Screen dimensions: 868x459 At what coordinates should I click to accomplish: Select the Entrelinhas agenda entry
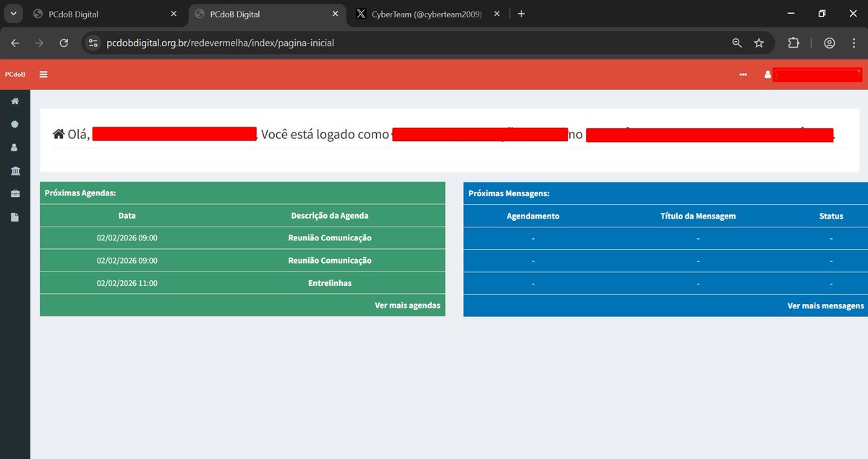tap(330, 283)
